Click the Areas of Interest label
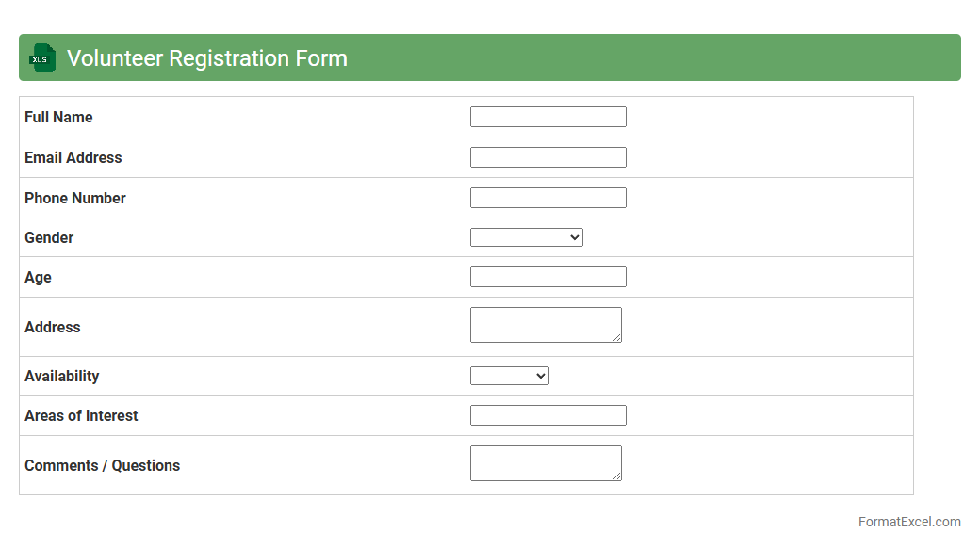 [x=81, y=415]
